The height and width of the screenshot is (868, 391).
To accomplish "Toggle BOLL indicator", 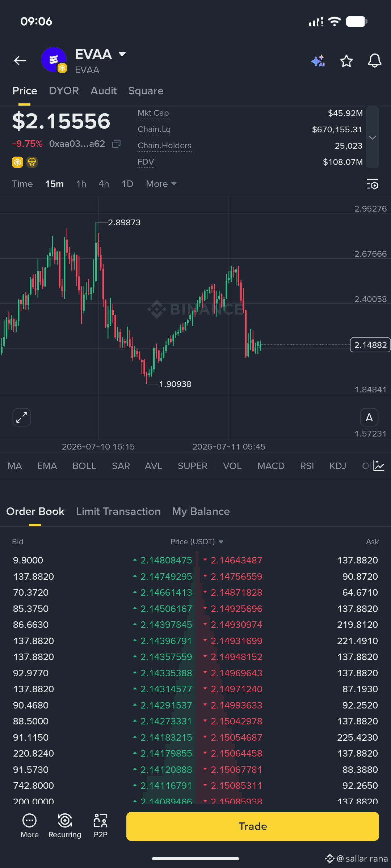I will coord(84,466).
